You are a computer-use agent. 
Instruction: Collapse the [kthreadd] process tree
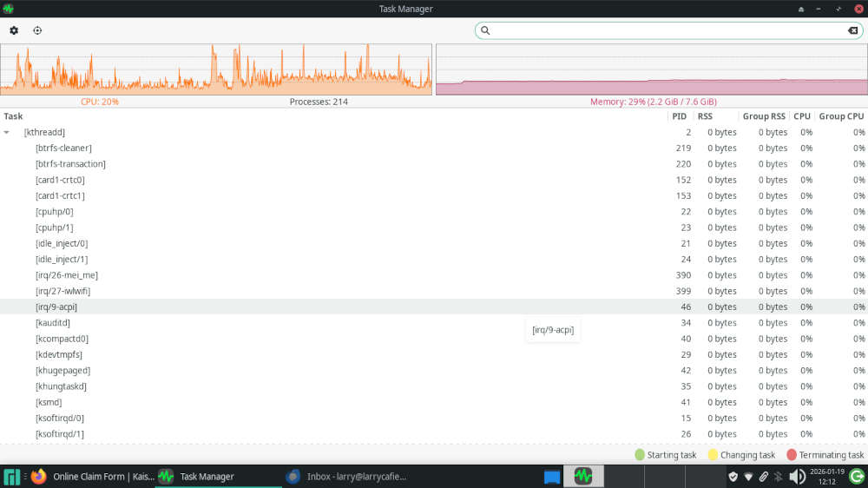[7, 133]
